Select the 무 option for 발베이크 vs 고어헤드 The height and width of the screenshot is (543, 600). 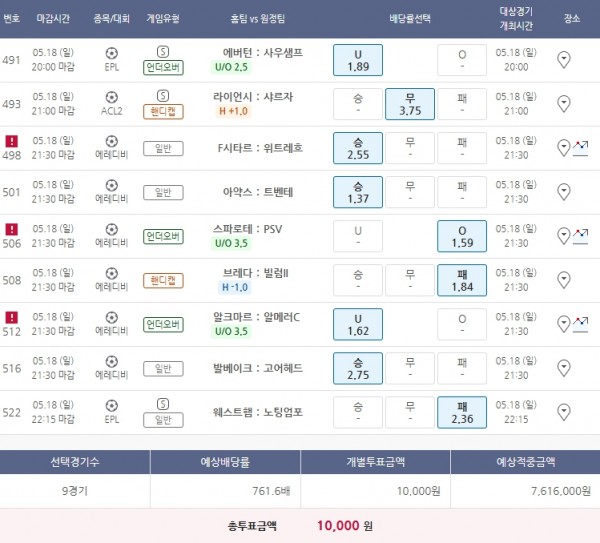click(x=410, y=368)
